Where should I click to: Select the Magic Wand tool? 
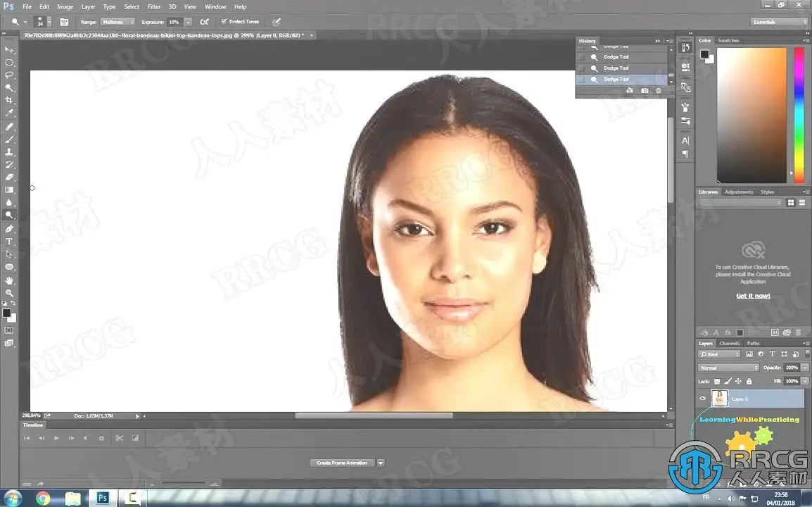(x=9, y=87)
